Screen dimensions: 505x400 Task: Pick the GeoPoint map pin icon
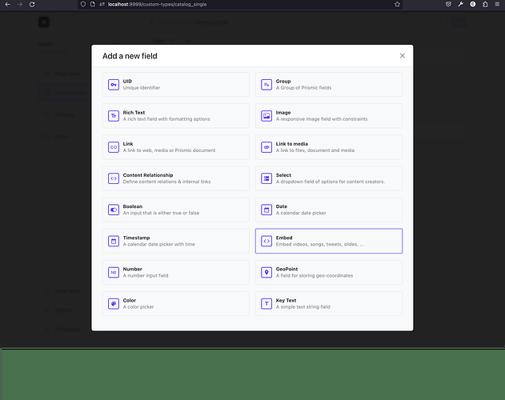[266, 272]
